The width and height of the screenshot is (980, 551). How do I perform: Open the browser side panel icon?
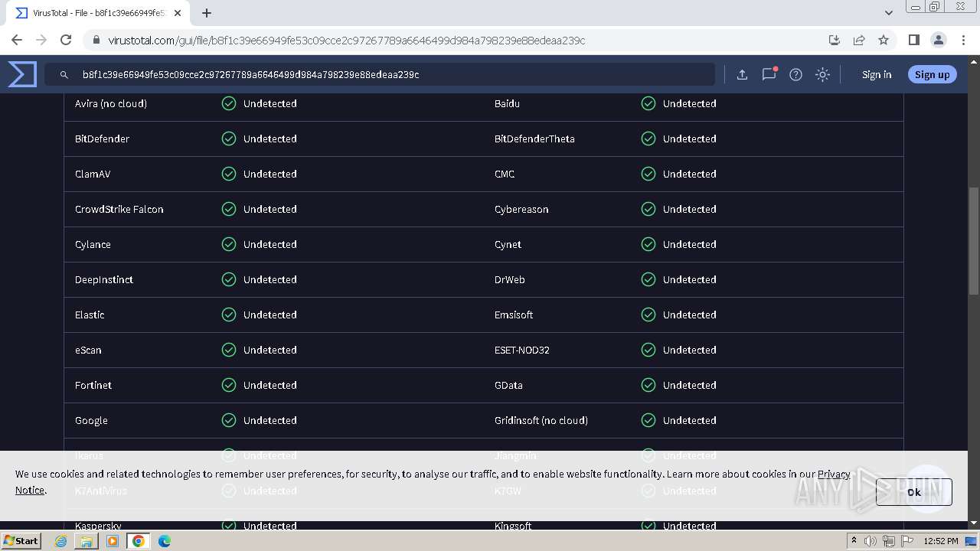(x=913, y=40)
